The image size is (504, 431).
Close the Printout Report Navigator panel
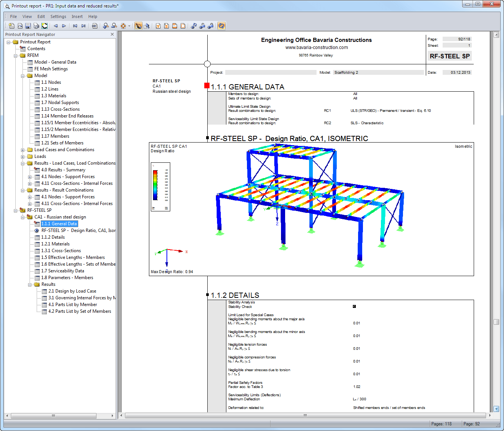(112, 34)
